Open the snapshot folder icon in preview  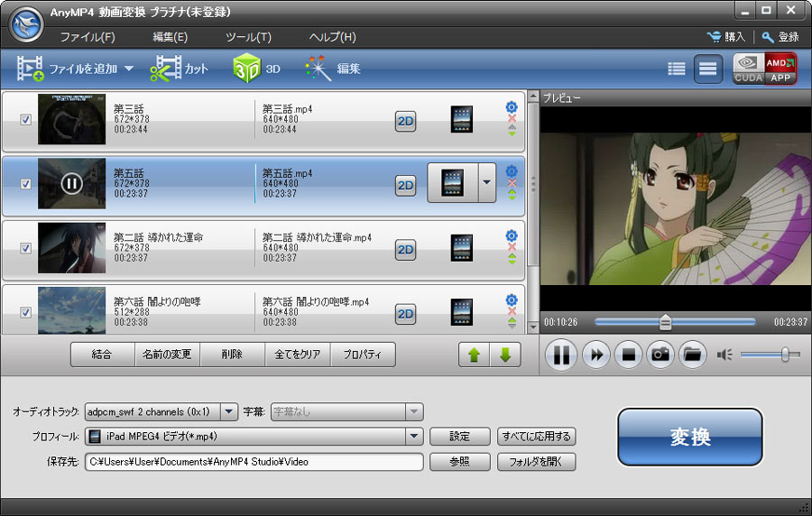(x=692, y=355)
